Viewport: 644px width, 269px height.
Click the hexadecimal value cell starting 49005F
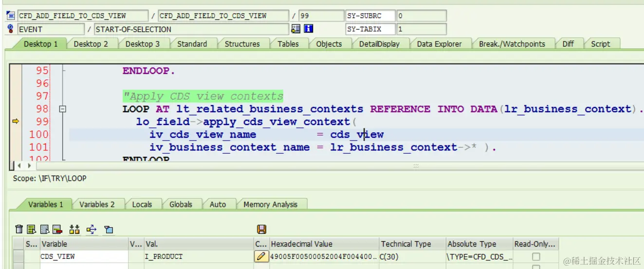(x=324, y=256)
